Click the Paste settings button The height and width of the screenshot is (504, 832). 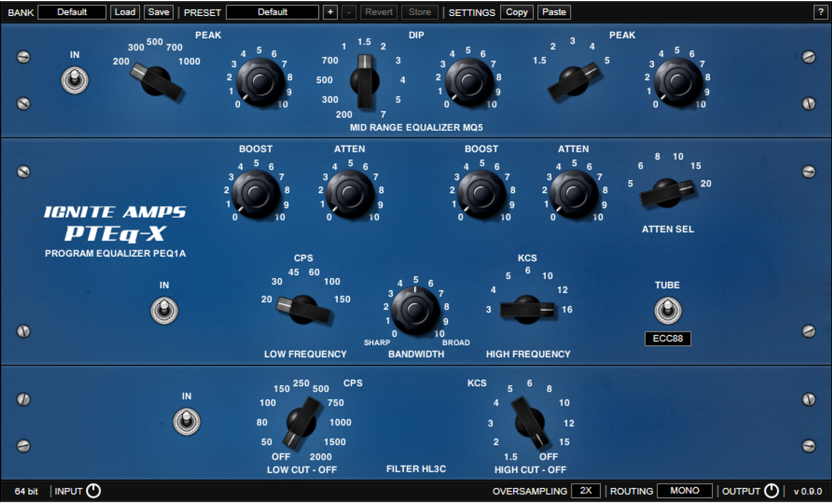coord(554,12)
